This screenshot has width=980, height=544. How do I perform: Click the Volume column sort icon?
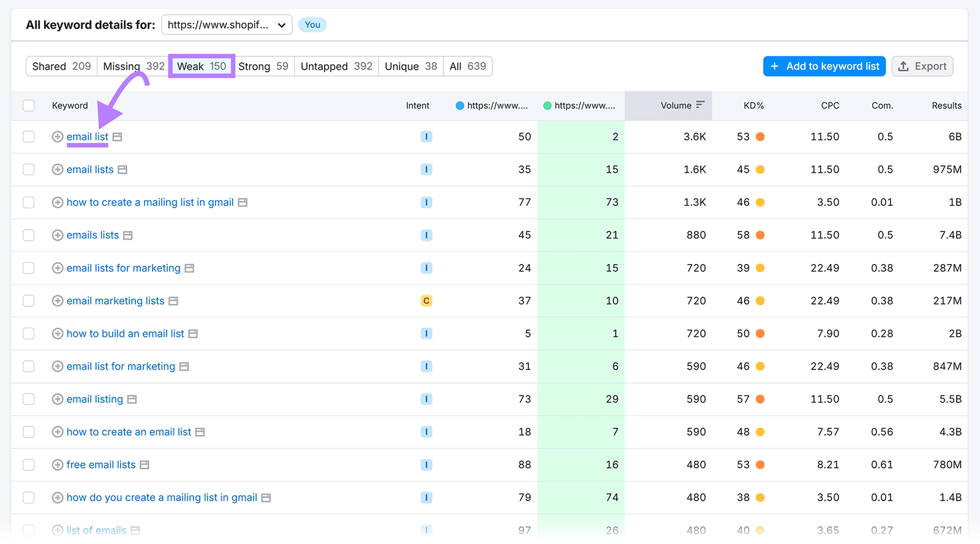point(700,105)
